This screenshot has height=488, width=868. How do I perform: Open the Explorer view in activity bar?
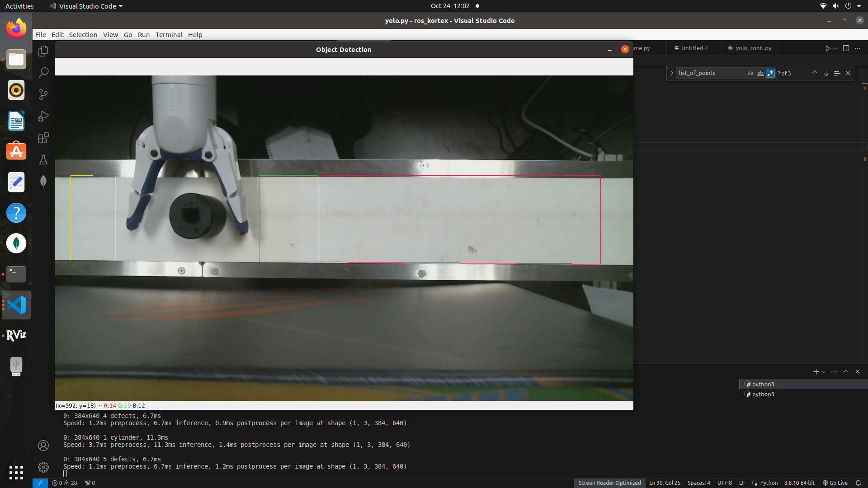(43, 51)
